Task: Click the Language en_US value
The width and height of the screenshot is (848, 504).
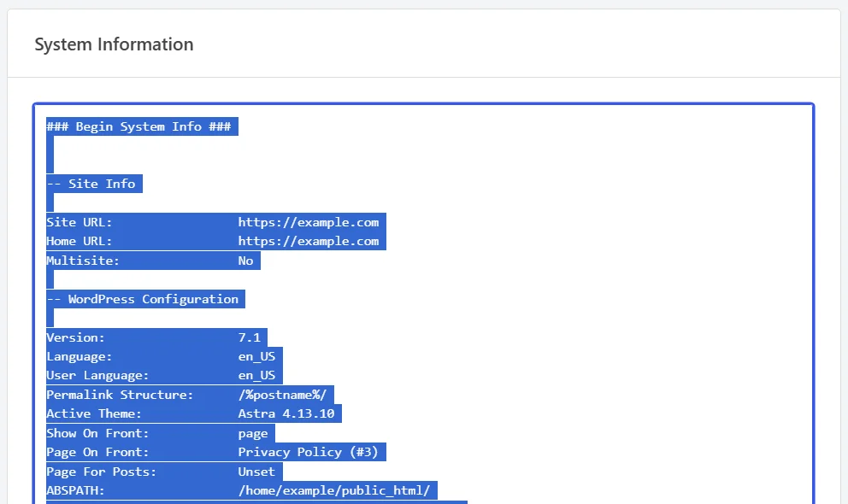Action: [257, 356]
